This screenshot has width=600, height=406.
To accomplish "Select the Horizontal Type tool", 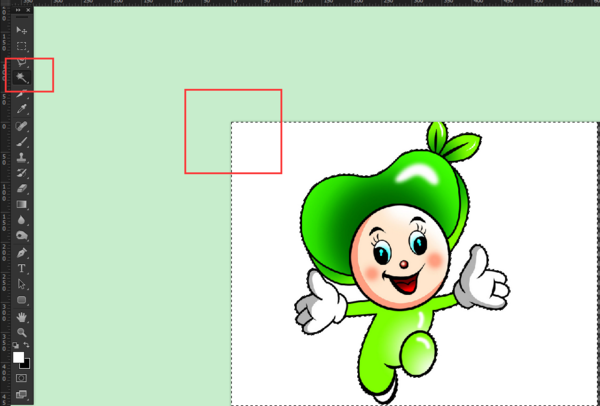I will [21, 268].
